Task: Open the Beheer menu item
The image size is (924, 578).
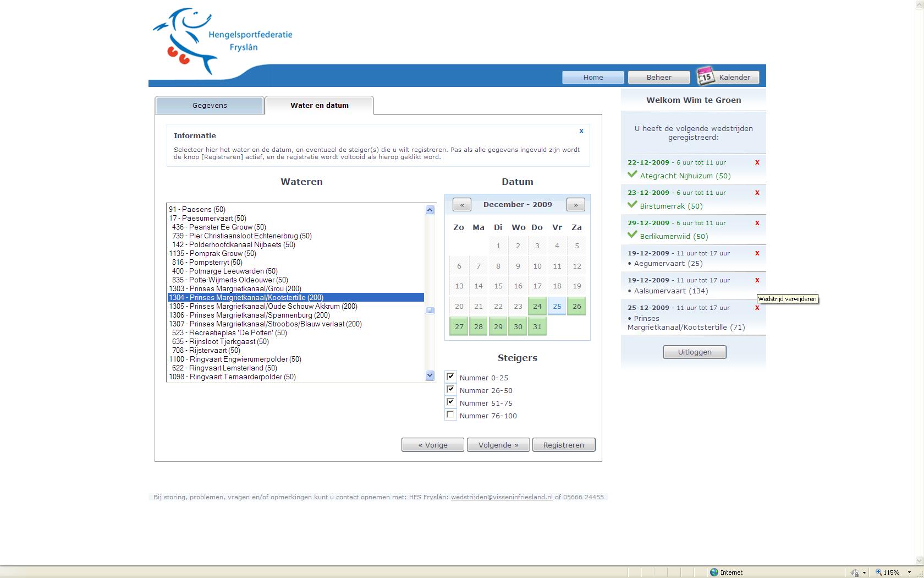Action: 658,78
